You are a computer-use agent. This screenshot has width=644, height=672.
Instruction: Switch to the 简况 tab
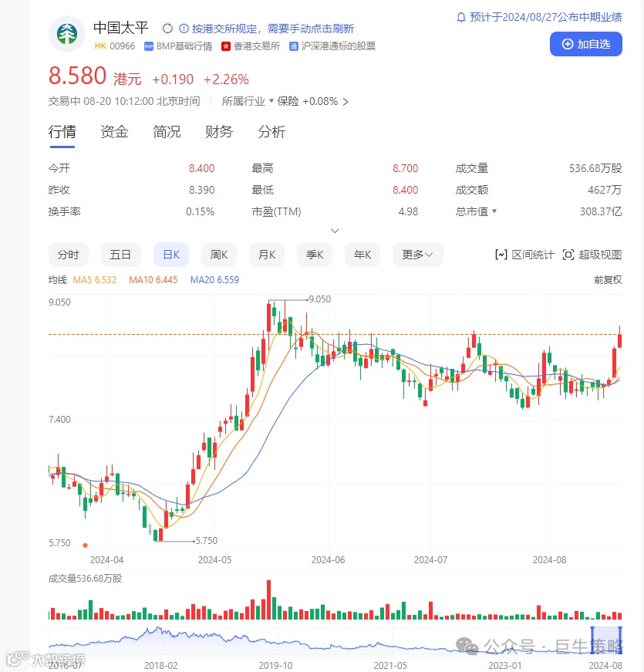[x=167, y=132]
